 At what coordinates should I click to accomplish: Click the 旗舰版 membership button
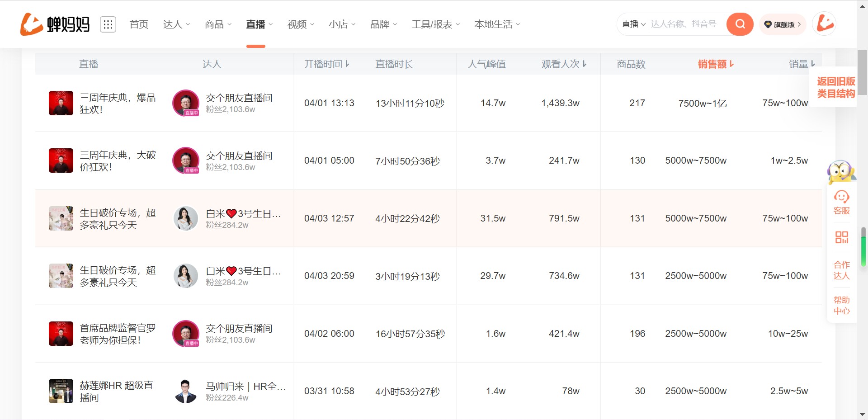tap(783, 24)
